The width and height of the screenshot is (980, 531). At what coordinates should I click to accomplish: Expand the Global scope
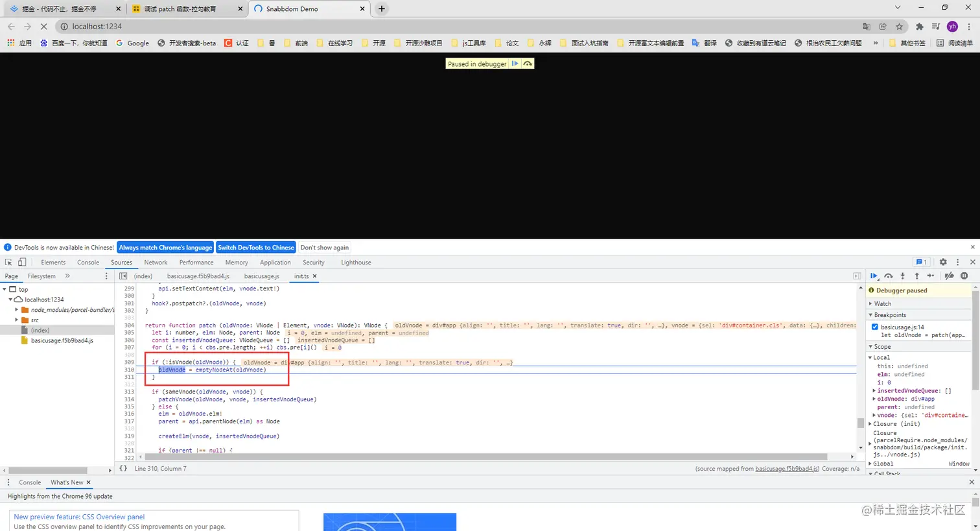pos(870,464)
